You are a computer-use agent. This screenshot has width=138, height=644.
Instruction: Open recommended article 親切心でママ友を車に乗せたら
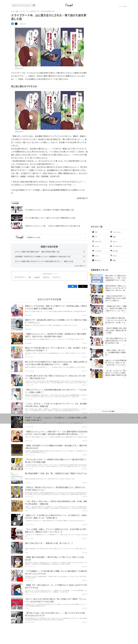pos(49,352)
